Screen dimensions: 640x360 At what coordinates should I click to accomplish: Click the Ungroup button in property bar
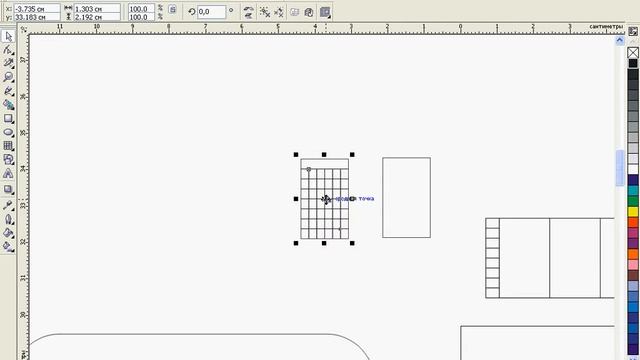tap(264, 12)
